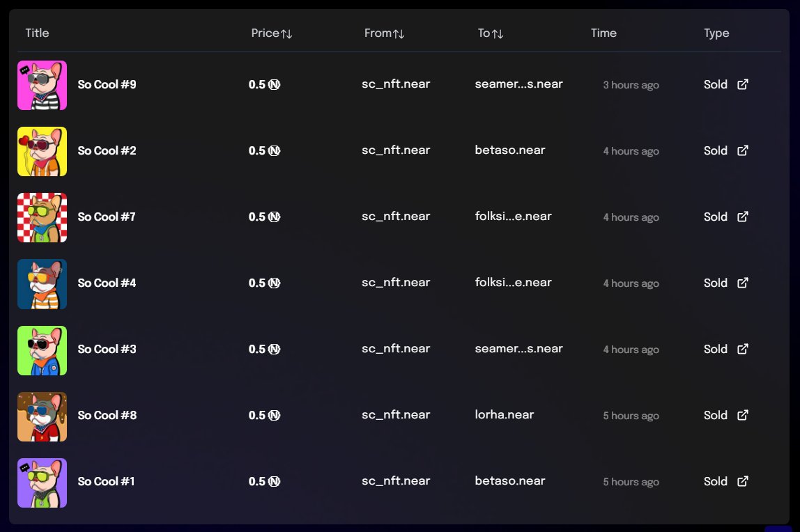Open external link for So Cool #4 sale
This screenshot has width=800, height=532.
pos(742,283)
